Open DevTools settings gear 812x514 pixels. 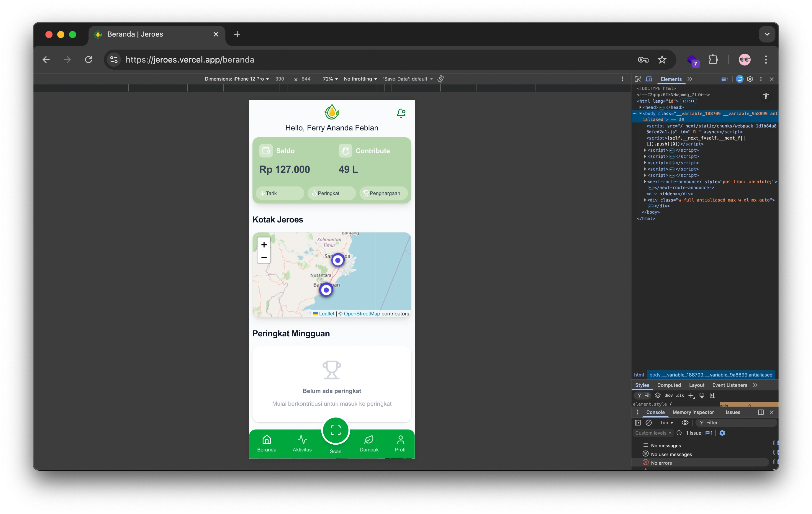point(750,79)
